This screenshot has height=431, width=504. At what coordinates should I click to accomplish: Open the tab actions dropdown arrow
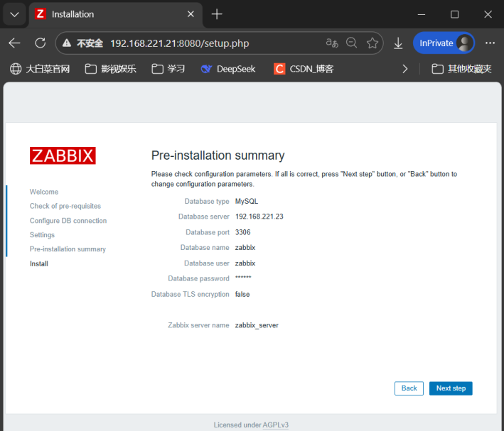click(14, 14)
